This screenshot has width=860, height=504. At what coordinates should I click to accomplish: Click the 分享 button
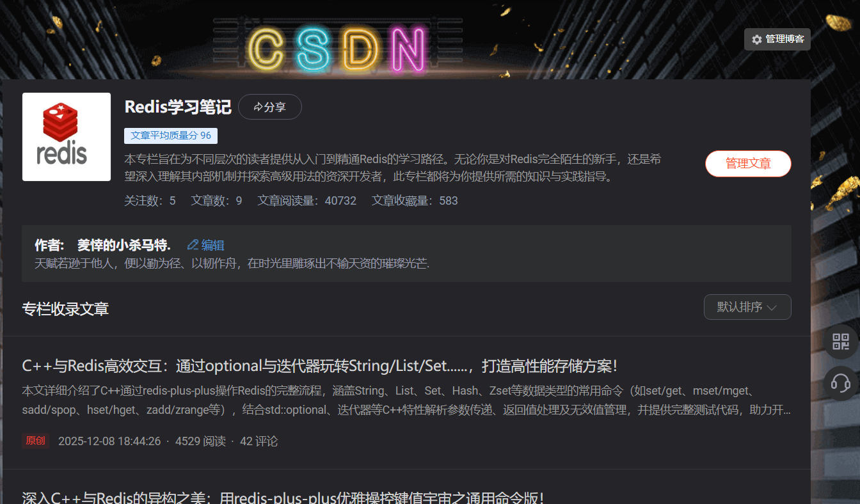pos(269,107)
